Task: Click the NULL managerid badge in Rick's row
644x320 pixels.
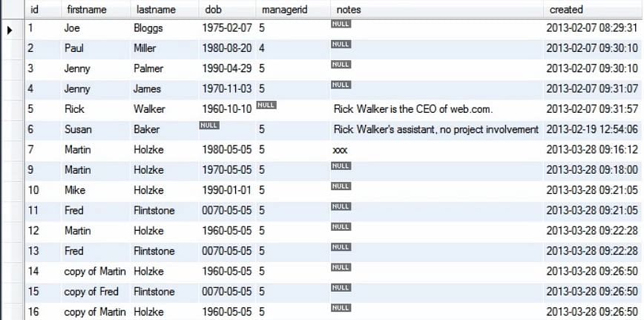Action: tap(266, 105)
